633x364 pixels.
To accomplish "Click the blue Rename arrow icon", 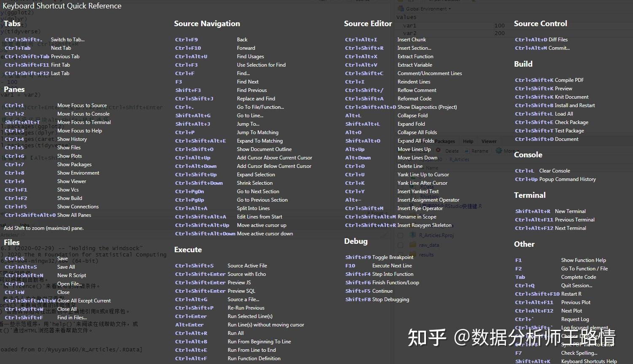I will pyautogui.click(x=466, y=150).
